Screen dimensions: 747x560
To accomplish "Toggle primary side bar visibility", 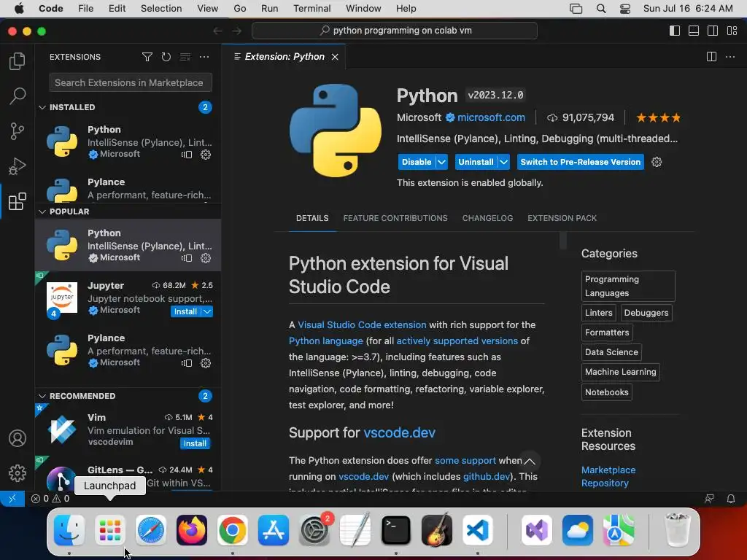I will coord(675,31).
